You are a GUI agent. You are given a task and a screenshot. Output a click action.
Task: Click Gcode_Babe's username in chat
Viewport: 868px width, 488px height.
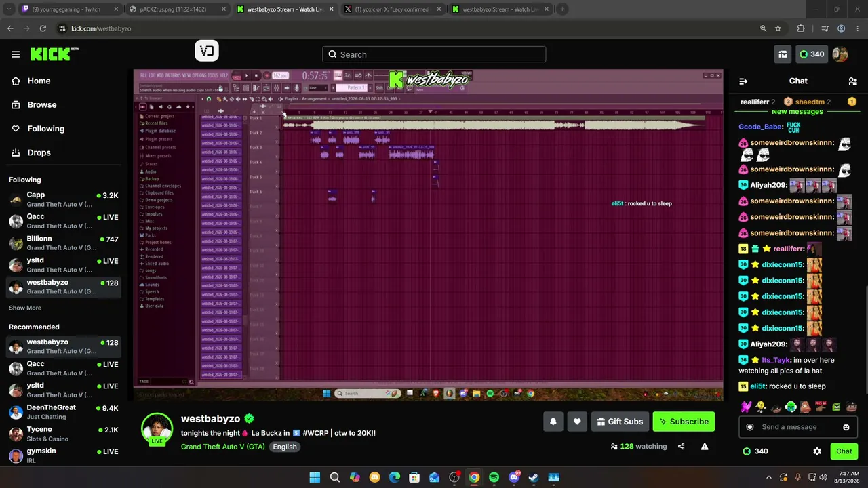tap(760, 127)
